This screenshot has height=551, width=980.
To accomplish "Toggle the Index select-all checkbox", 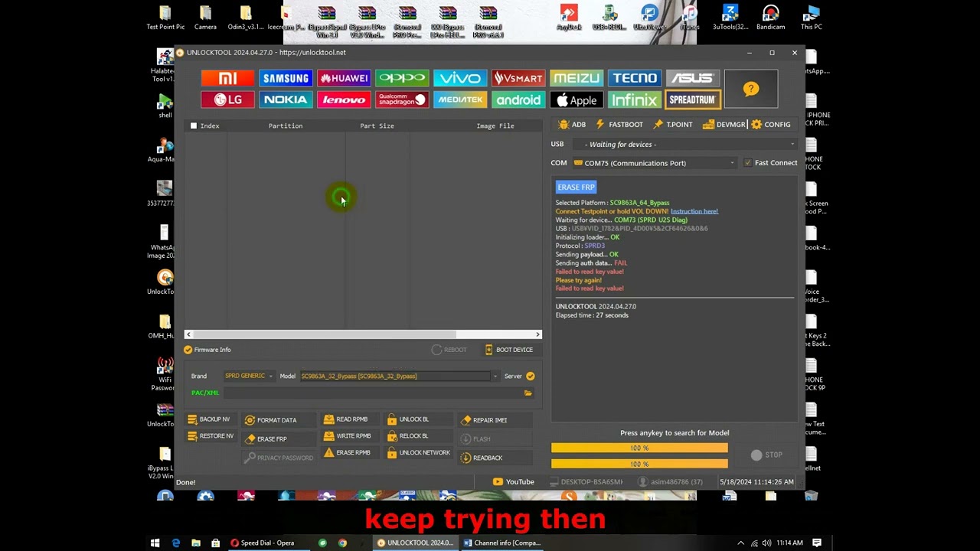I will (194, 126).
